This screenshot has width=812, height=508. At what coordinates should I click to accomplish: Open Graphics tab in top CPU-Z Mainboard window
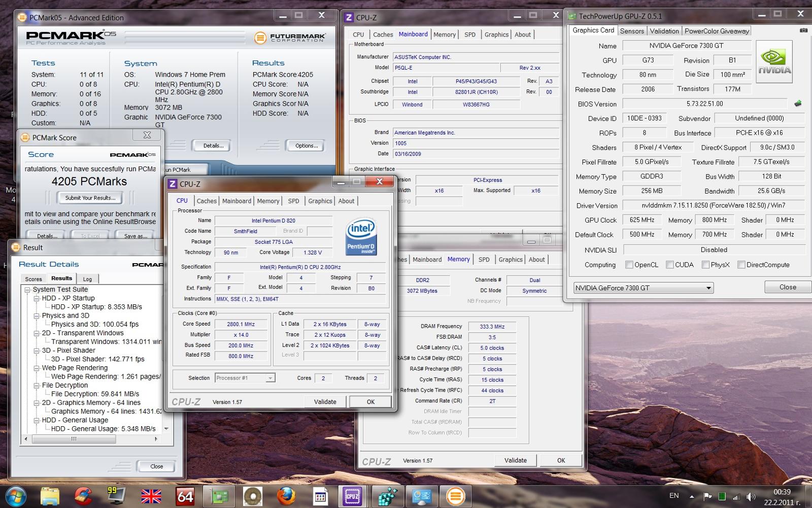496,35
